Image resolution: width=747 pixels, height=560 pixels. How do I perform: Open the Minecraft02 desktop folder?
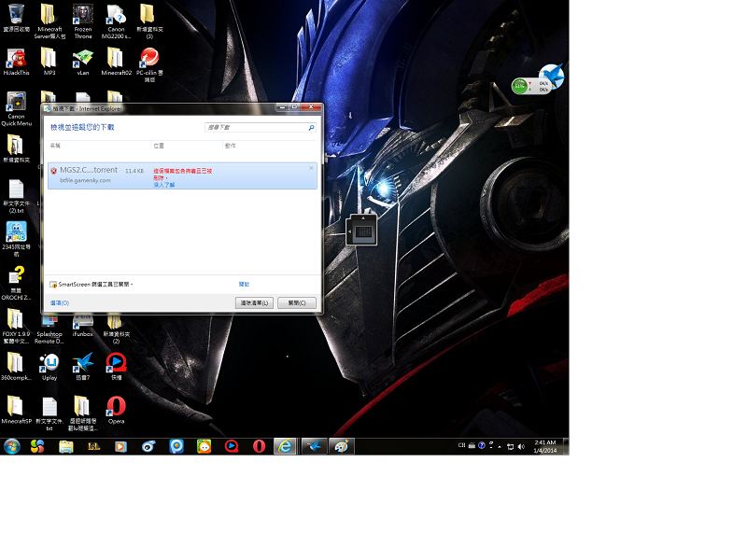[116, 62]
